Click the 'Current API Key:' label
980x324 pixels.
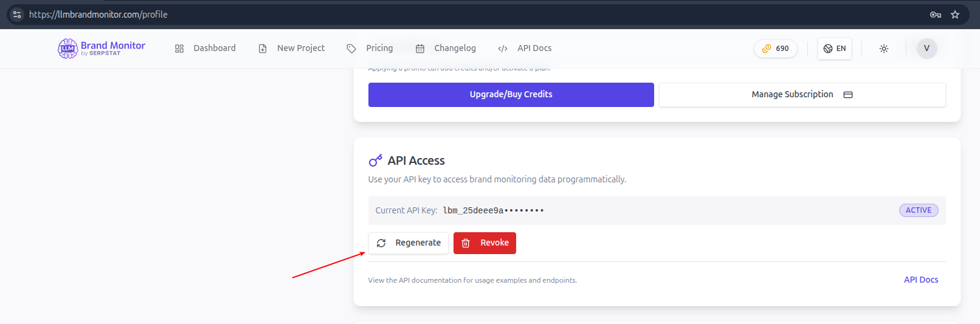(x=406, y=210)
